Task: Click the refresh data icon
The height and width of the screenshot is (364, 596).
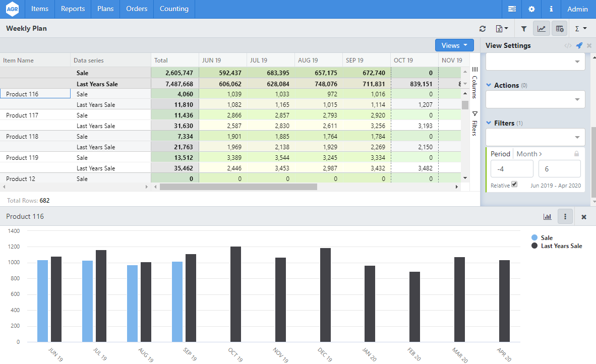Action: [x=483, y=29]
